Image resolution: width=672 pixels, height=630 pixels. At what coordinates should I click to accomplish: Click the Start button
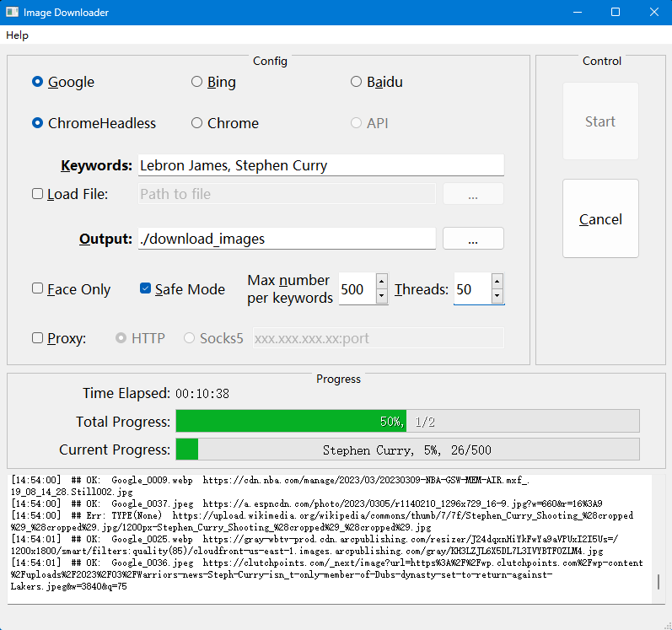pyautogui.click(x=600, y=121)
